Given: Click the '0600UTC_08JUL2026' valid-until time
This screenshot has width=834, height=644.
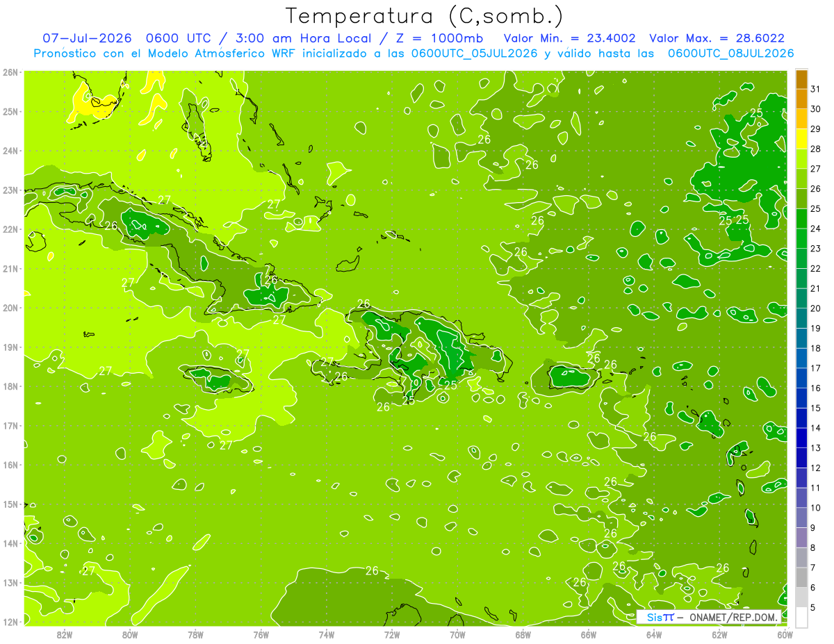Looking at the screenshot, I should pyautogui.click(x=731, y=53).
